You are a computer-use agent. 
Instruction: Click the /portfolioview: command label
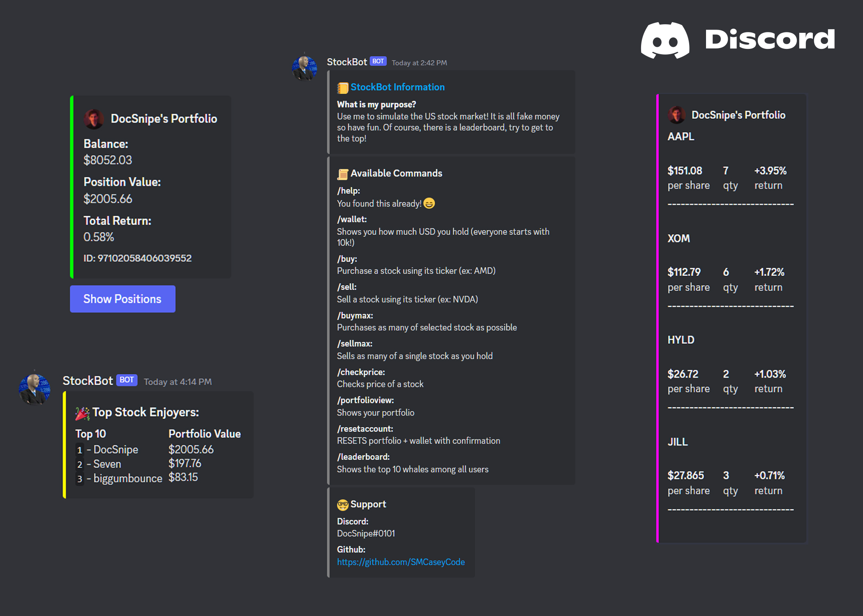365,400
